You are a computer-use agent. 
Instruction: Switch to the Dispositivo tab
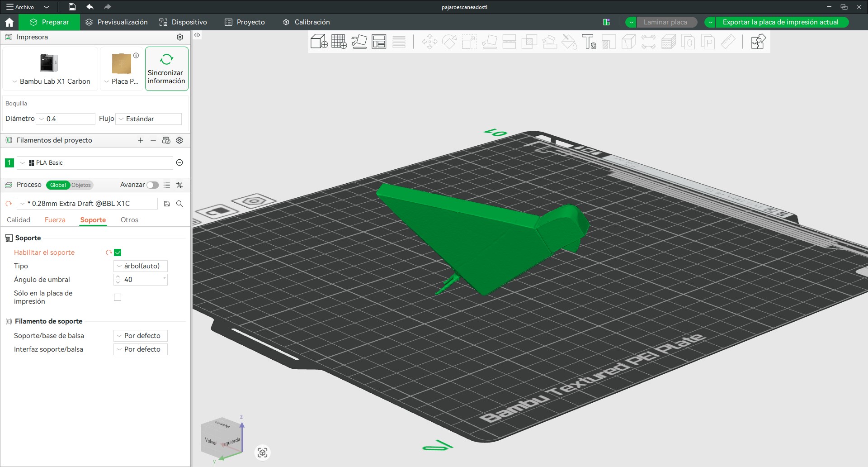183,22
